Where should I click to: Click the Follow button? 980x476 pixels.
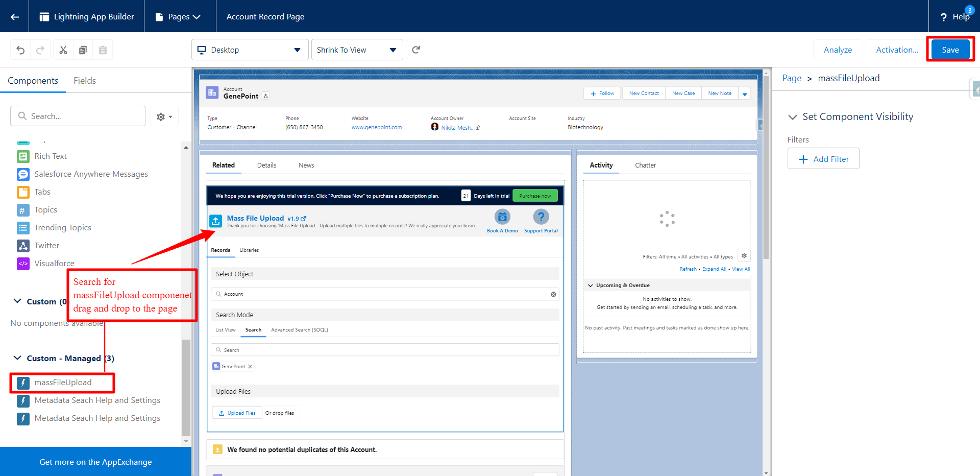point(602,93)
